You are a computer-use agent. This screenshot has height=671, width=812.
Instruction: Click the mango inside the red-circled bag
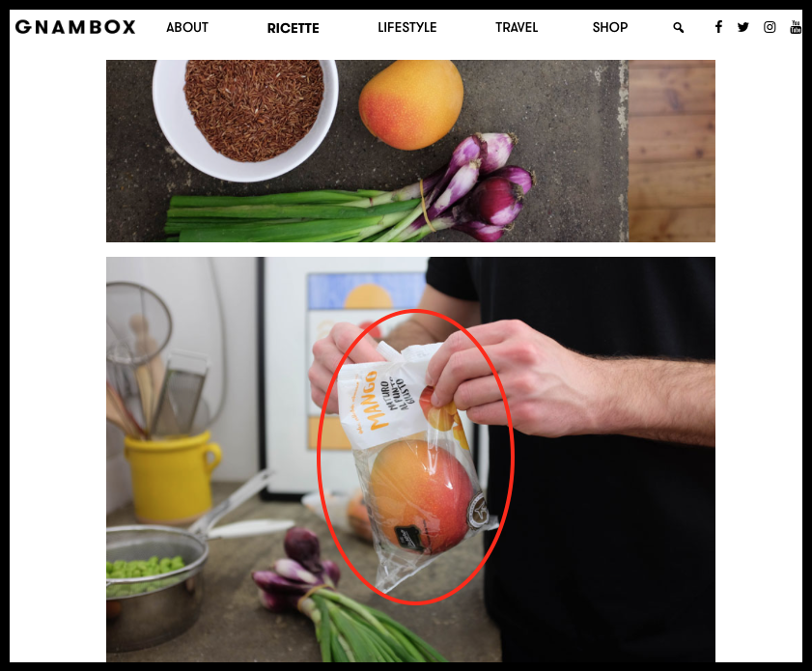(x=423, y=496)
